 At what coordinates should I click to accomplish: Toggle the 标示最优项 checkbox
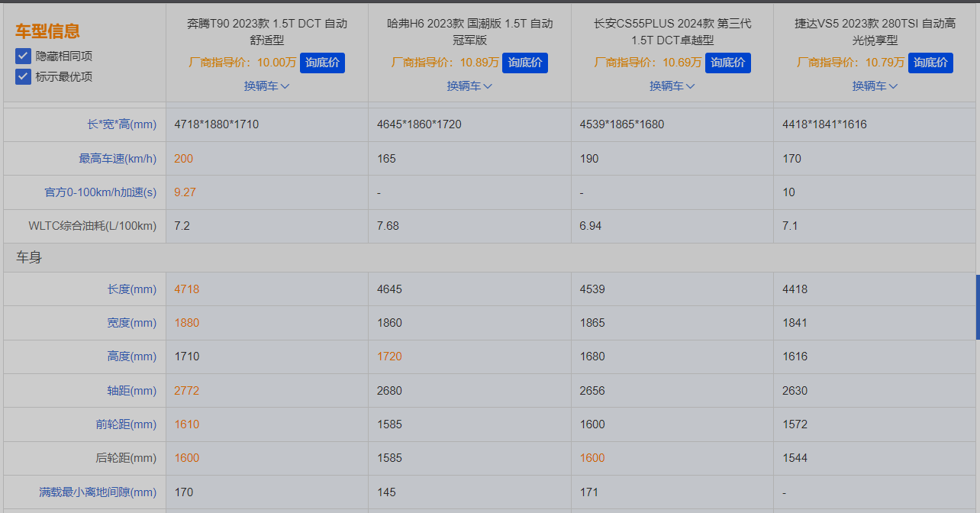[x=23, y=76]
